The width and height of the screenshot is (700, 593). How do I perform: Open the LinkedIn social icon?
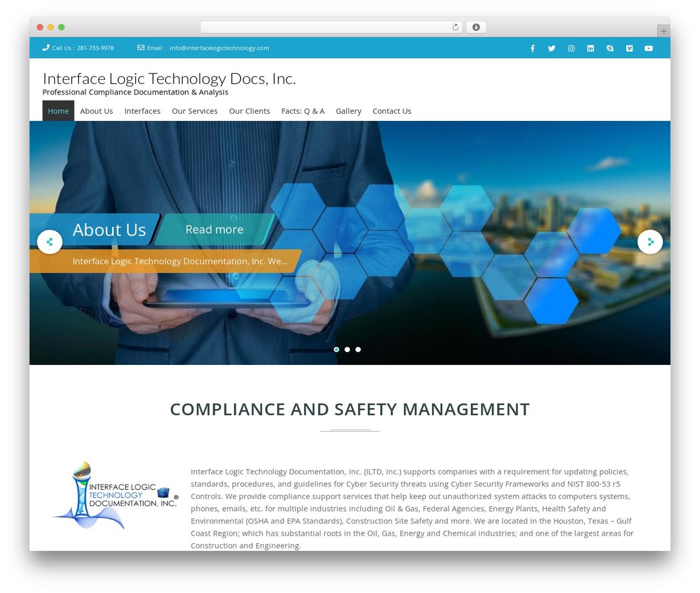click(591, 48)
